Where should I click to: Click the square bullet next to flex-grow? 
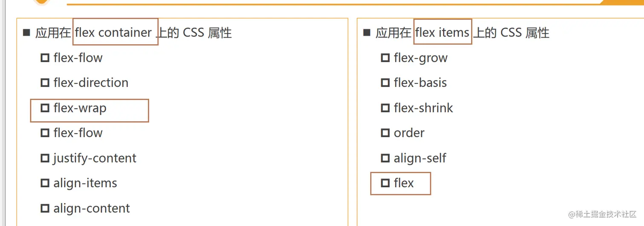point(385,58)
